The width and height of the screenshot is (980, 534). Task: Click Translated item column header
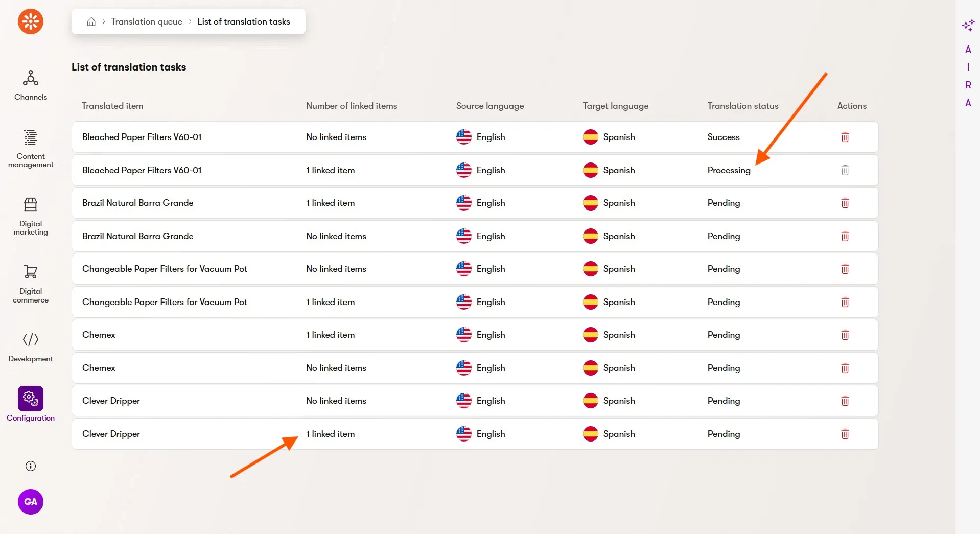(112, 106)
